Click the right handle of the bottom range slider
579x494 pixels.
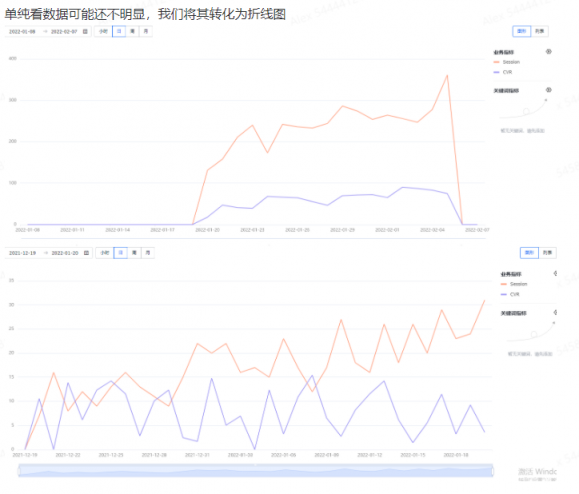point(493,471)
